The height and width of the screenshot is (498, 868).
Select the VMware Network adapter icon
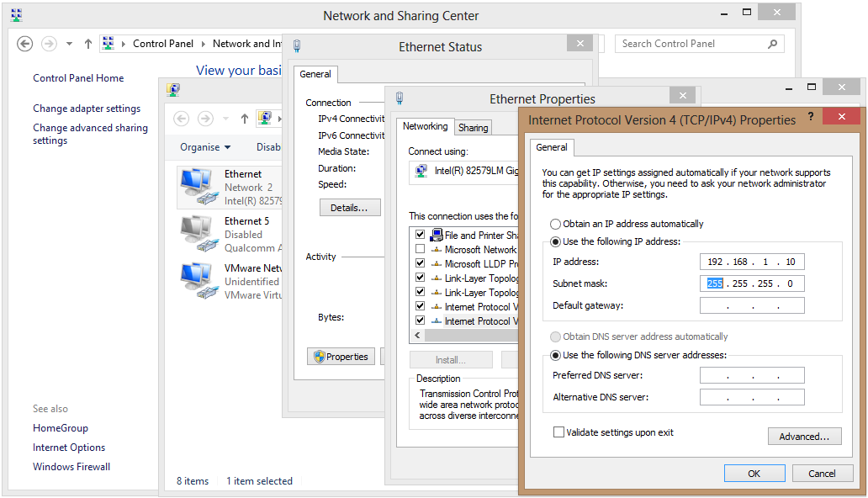click(198, 281)
